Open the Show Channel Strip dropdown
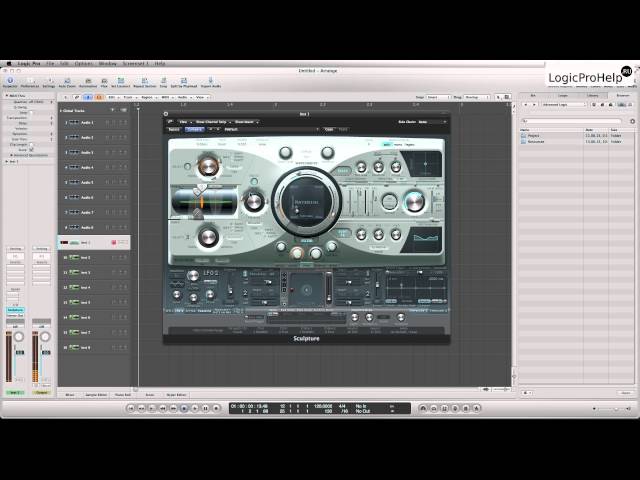 click(x=212, y=122)
